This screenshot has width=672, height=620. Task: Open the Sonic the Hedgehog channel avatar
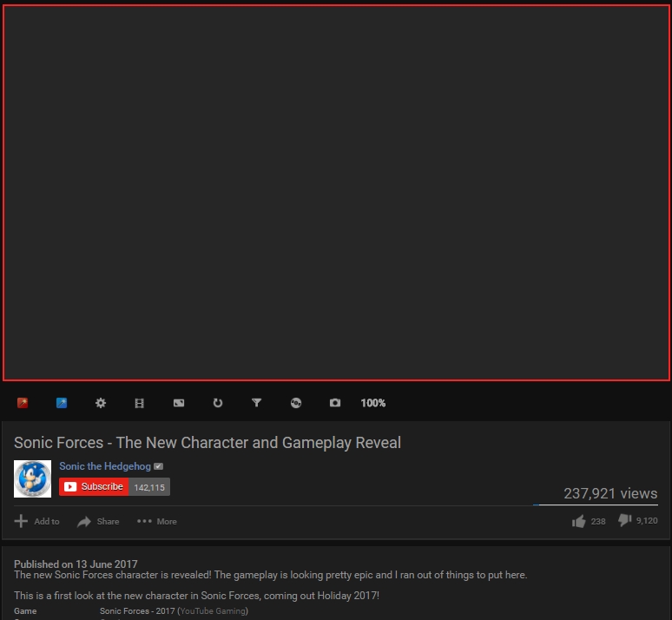(33, 479)
